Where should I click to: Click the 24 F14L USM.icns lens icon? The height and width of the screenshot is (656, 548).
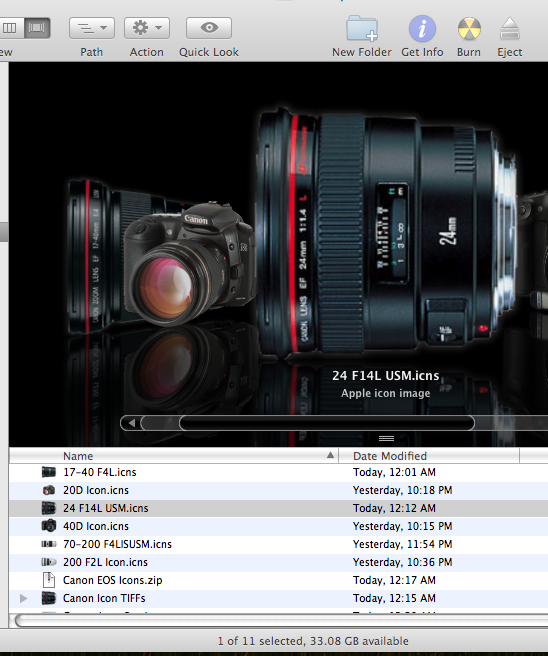click(49, 508)
